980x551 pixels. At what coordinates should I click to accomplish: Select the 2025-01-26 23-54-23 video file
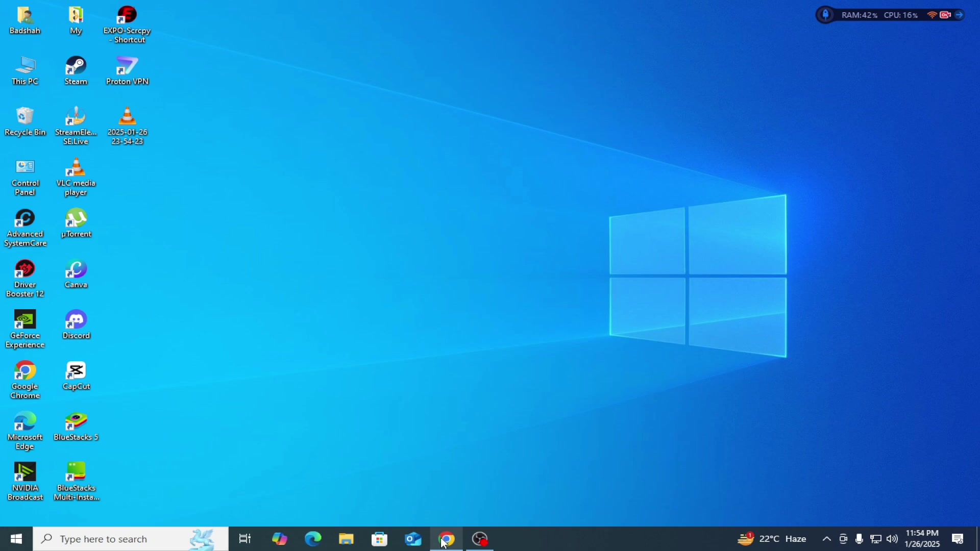127,127
